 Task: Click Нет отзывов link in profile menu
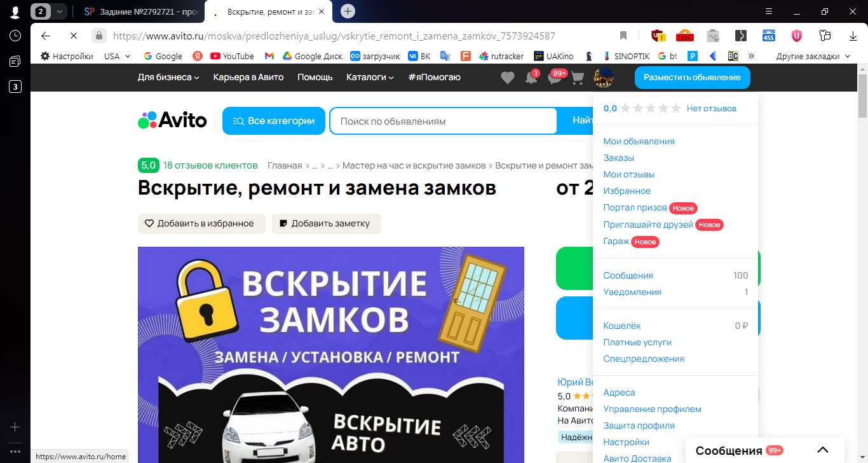(x=712, y=108)
